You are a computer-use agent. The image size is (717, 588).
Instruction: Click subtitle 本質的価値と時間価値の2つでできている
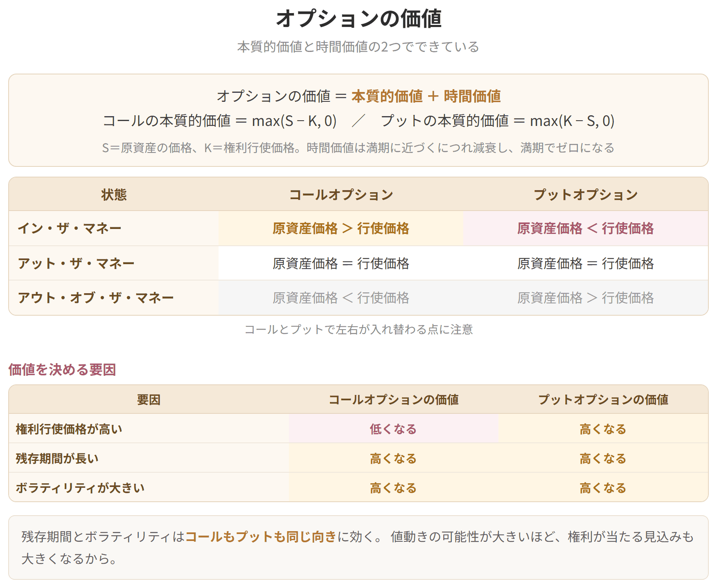[358, 47]
